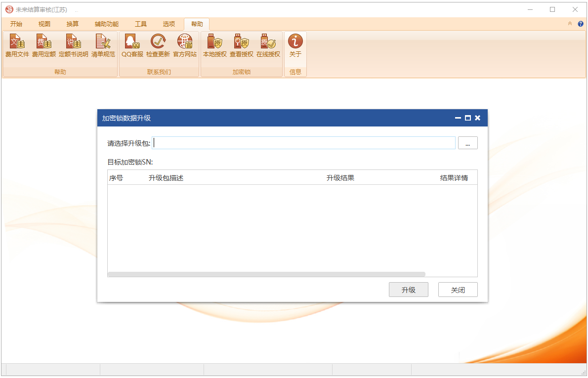Click the 序号 column header
Screen dimensions: 588x378
coord(116,178)
